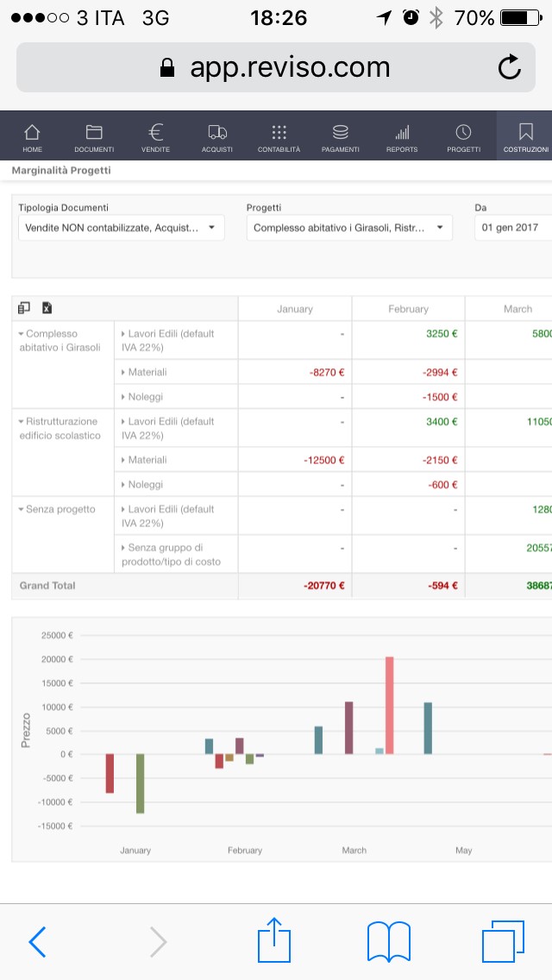This screenshot has width=552, height=980.
Task: Tap the Safari back arrow
Action: (37, 942)
